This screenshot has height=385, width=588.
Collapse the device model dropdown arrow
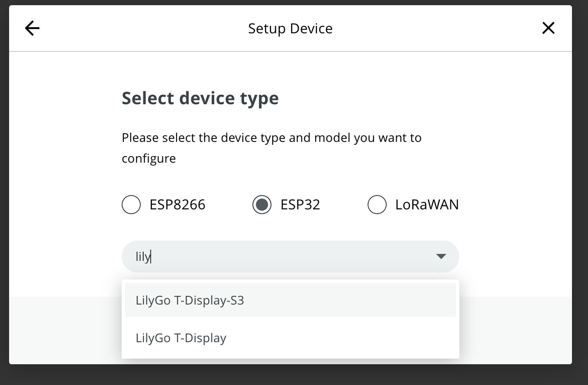[x=441, y=257]
